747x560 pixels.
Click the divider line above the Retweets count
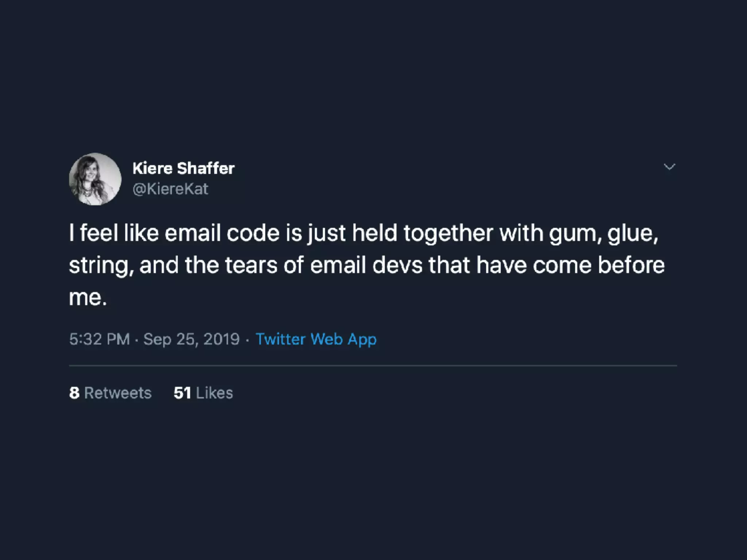(x=373, y=365)
